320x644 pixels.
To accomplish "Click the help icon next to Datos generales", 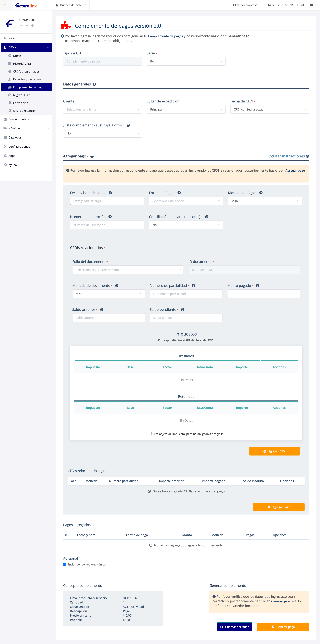I will point(94,84).
